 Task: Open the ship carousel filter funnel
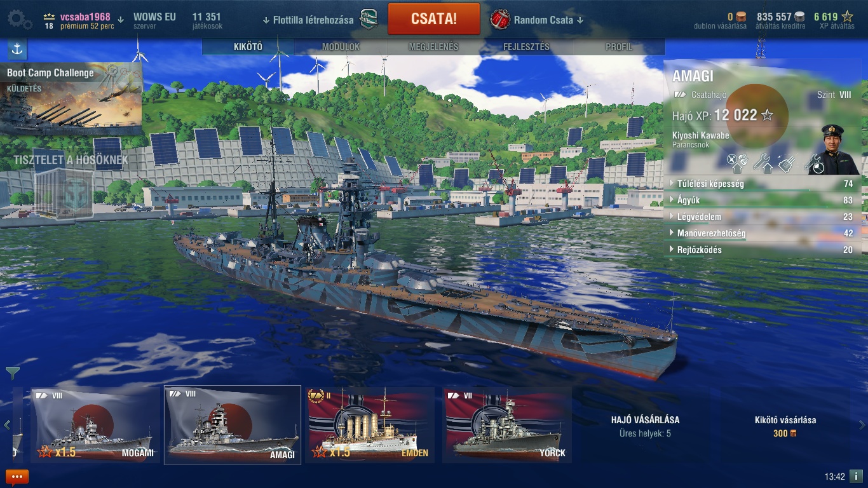[13, 373]
